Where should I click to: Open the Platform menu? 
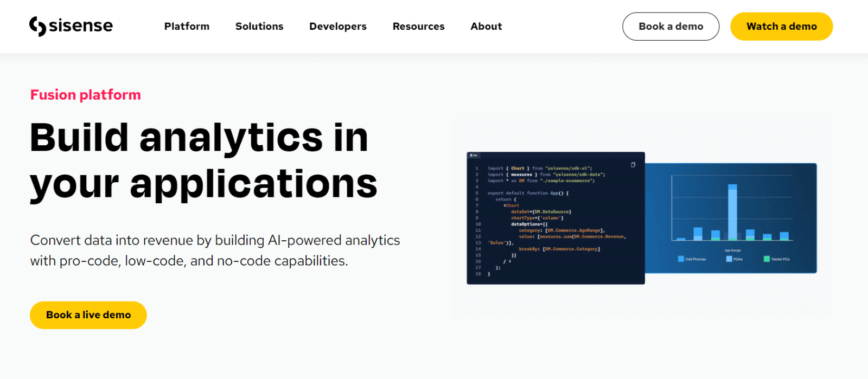(187, 26)
